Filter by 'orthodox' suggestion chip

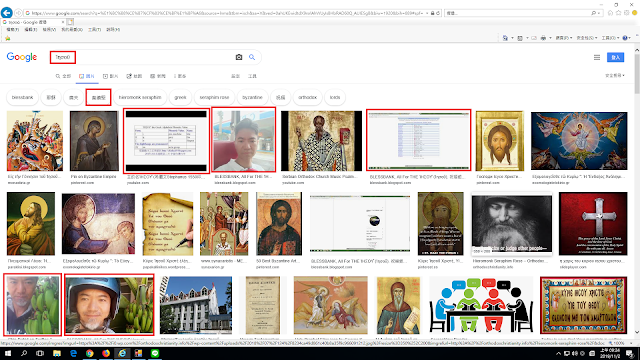click(307, 98)
